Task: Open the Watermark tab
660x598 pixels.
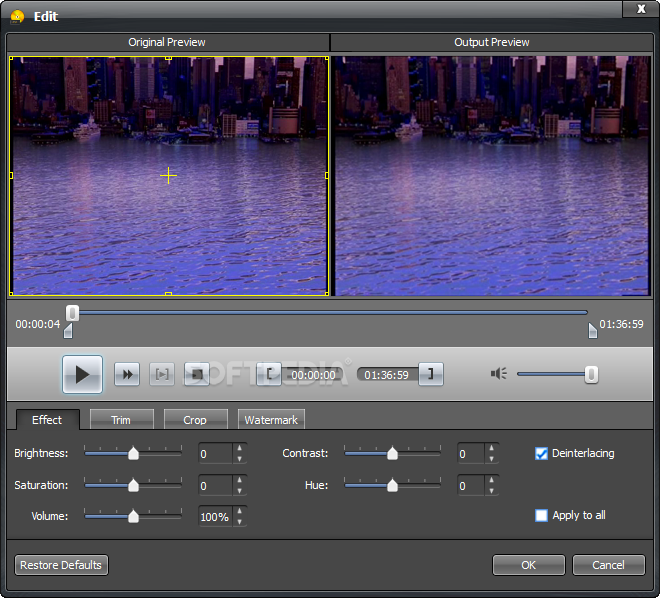Action: pos(271,420)
